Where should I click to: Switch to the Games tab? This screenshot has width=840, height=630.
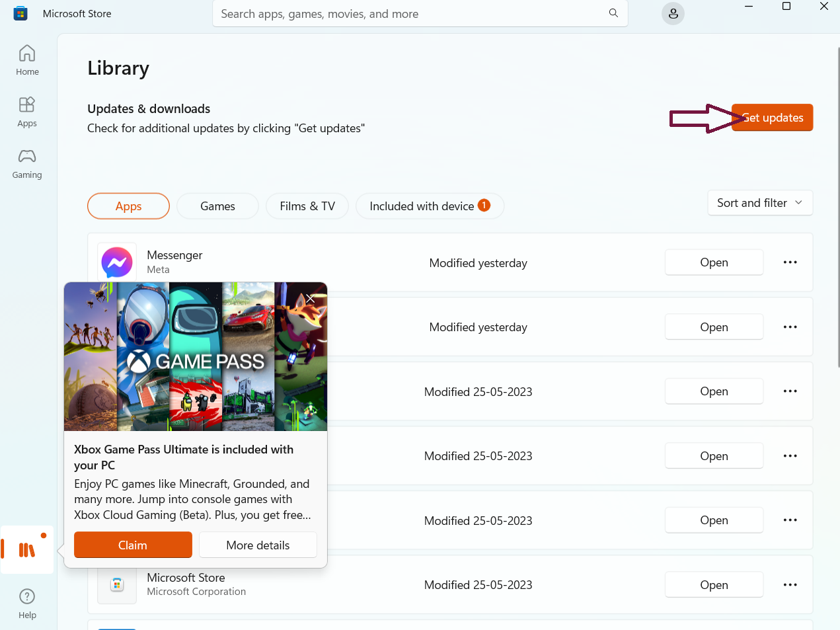pyautogui.click(x=217, y=206)
